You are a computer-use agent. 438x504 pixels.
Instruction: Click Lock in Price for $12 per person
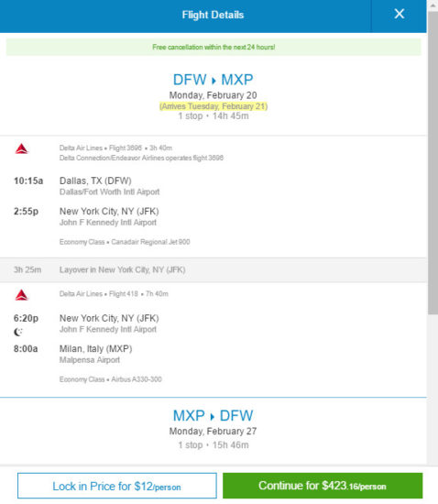pyautogui.click(x=117, y=486)
